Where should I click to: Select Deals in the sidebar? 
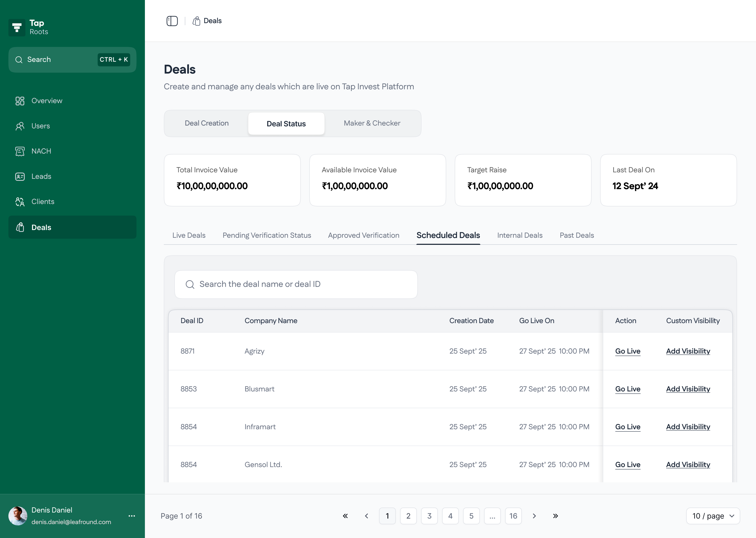click(72, 227)
